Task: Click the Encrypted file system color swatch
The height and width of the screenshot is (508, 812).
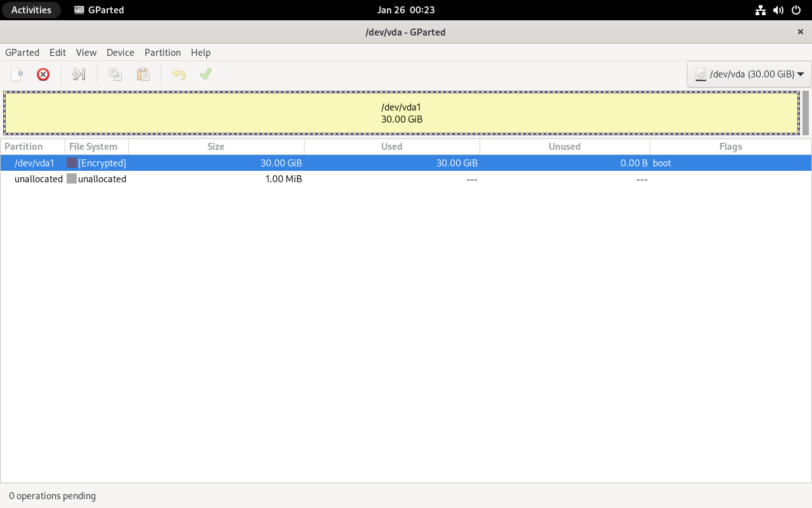Action: 72,163
